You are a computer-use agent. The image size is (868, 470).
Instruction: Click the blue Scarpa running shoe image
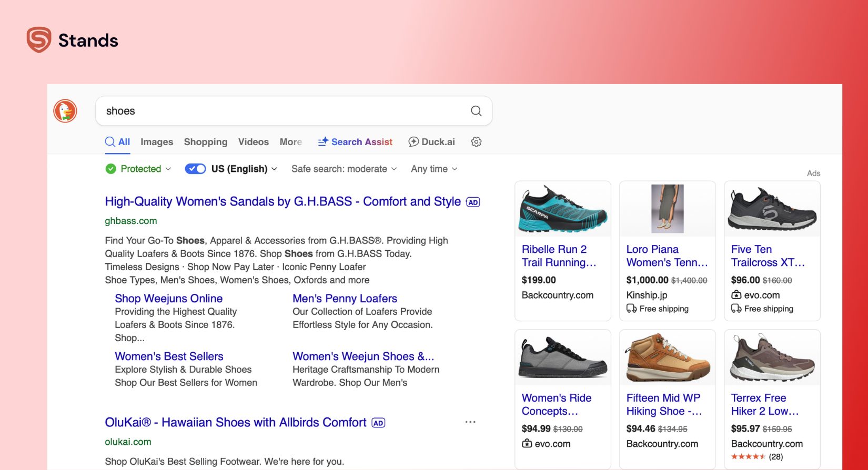pyautogui.click(x=563, y=209)
